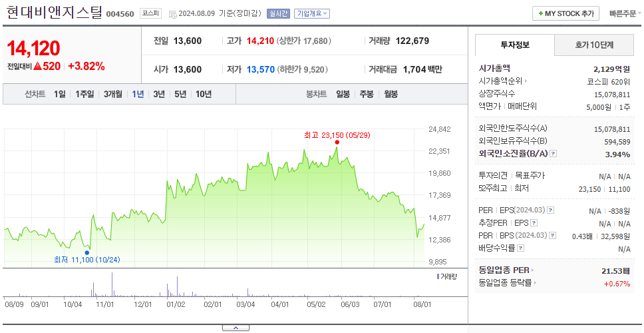Switch to 일봉 candle chart
The height and width of the screenshot is (333, 644).
coord(343,94)
